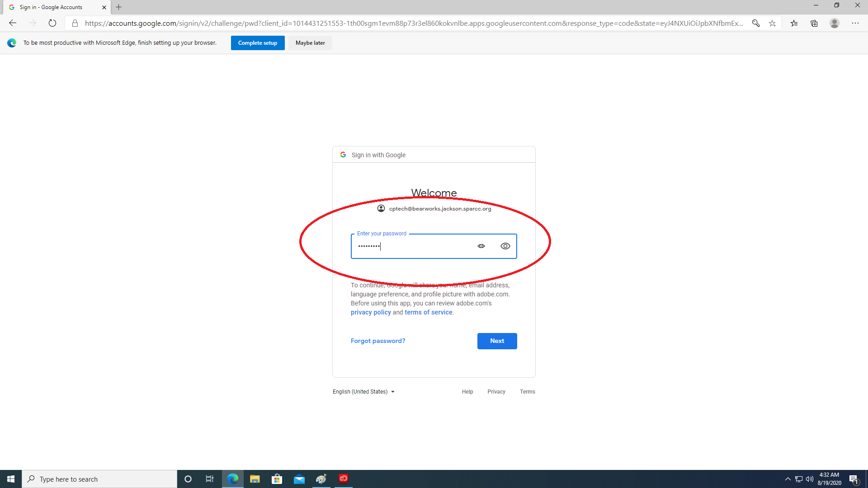
Task: Click the blue Next button
Action: coord(497,341)
